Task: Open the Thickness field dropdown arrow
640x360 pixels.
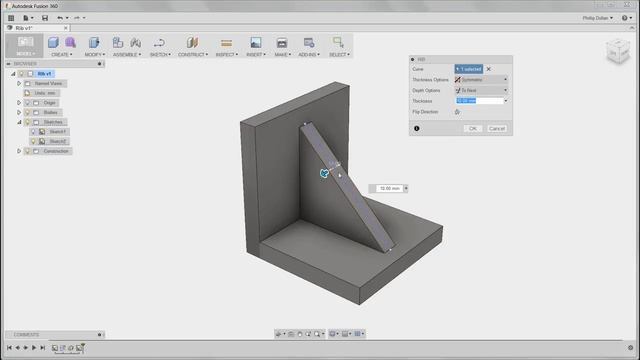Action: pyautogui.click(x=506, y=101)
